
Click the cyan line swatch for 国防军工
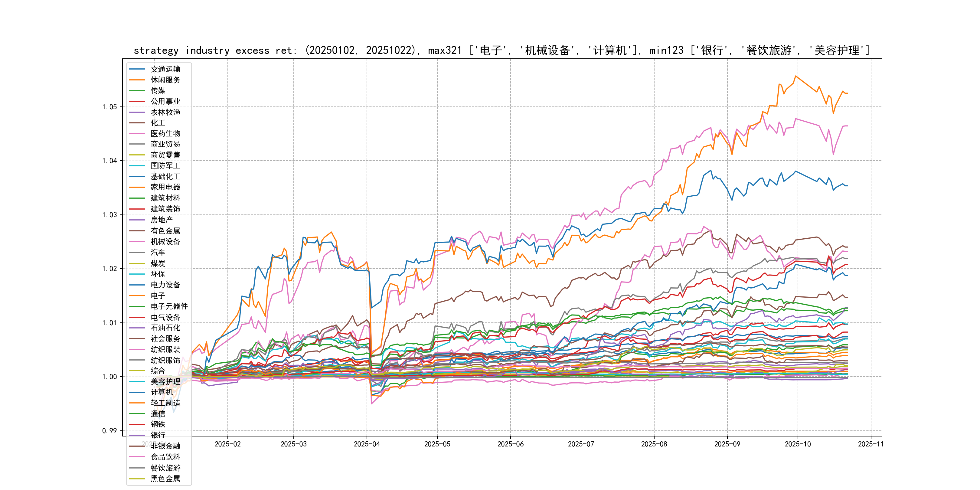pos(137,166)
